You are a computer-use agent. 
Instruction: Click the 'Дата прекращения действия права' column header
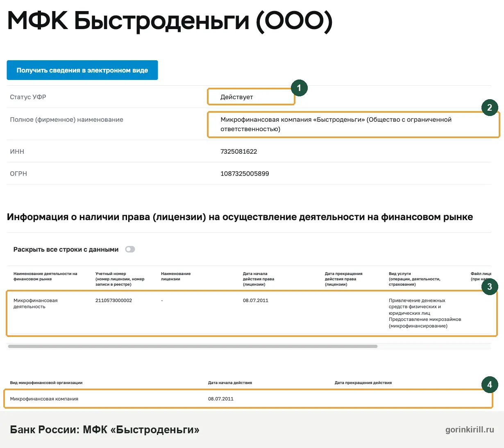[x=343, y=279]
